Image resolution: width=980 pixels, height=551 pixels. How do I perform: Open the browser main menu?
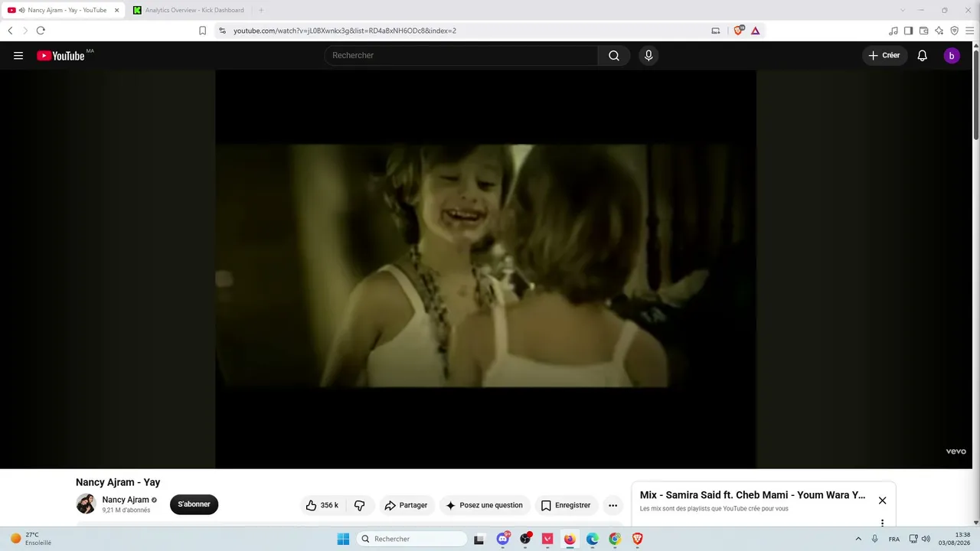pos(969,31)
